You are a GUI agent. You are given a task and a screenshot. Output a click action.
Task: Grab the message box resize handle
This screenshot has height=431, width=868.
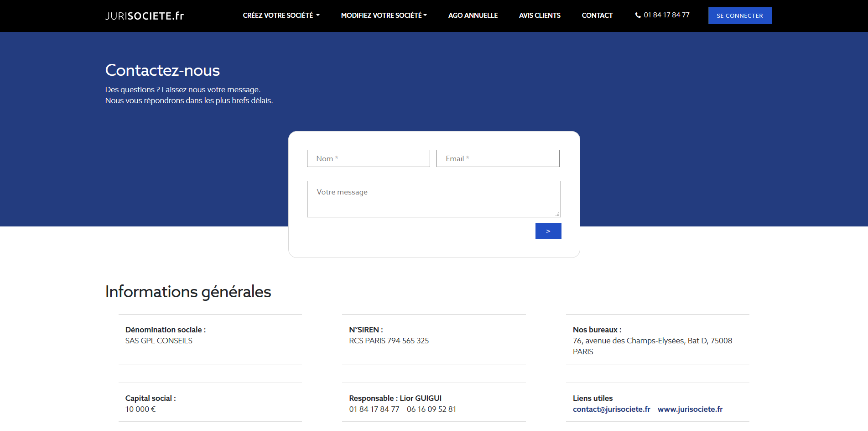coord(557,214)
